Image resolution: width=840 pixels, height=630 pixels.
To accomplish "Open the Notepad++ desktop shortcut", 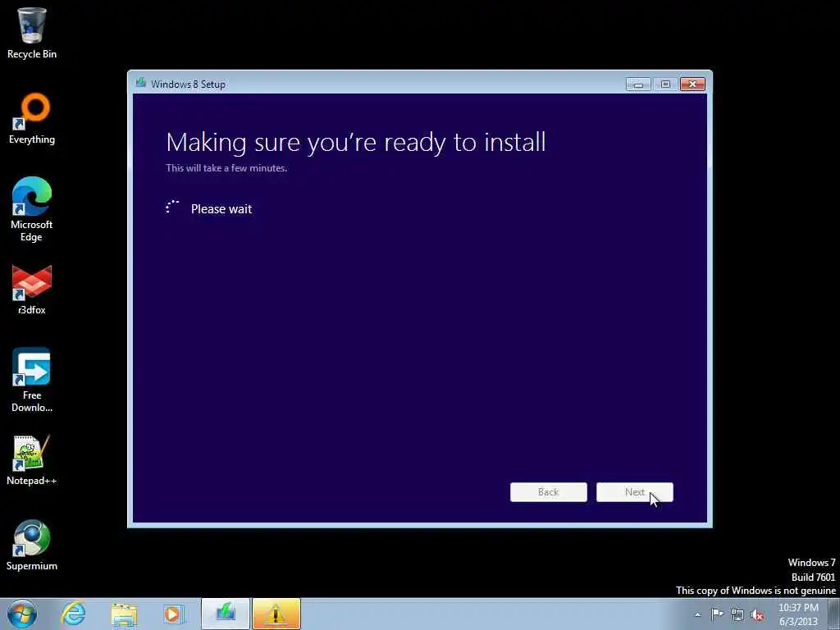I will click(32, 461).
